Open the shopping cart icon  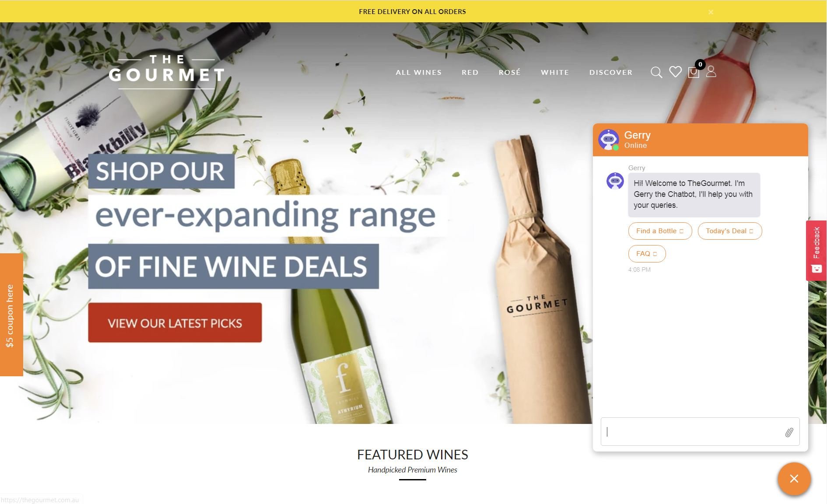[x=694, y=72]
